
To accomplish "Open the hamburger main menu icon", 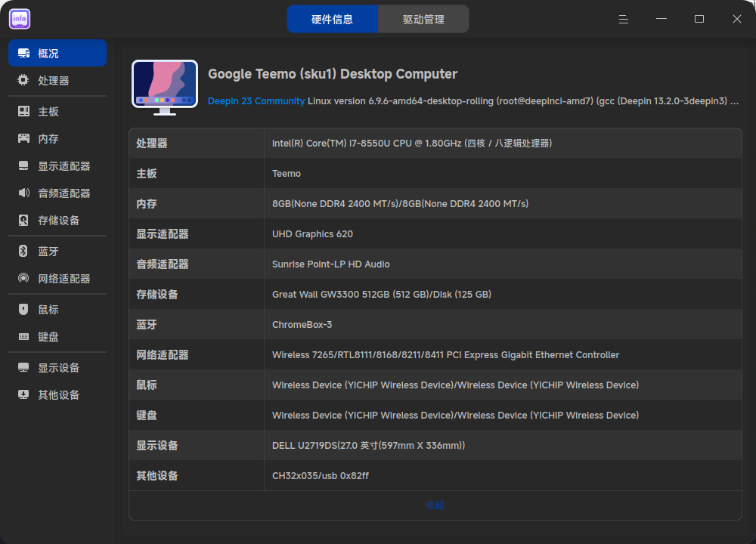I will (x=624, y=20).
